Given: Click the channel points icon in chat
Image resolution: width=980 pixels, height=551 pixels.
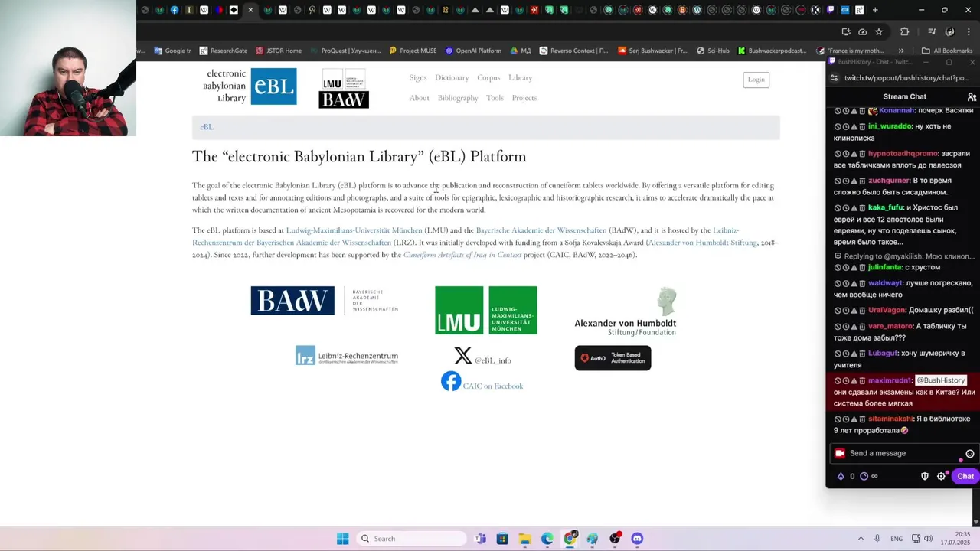Looking at the screenshot, I should (x=864, y=476).
